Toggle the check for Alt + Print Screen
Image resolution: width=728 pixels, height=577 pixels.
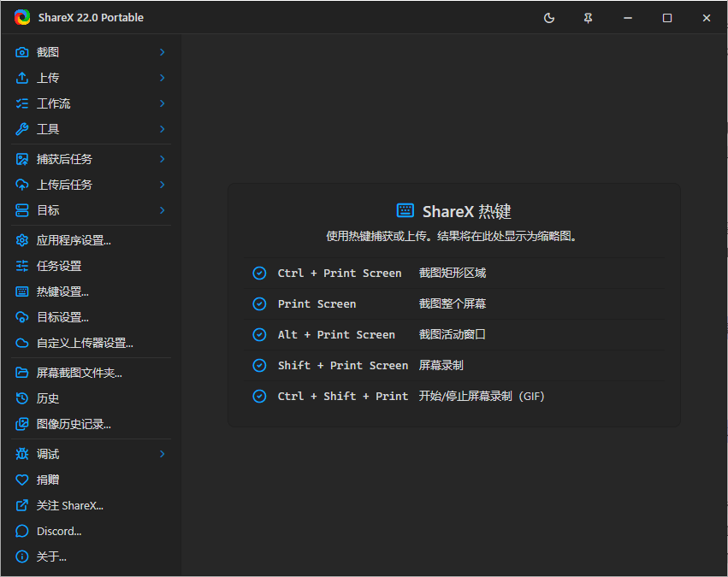click(x=259, y=334)
